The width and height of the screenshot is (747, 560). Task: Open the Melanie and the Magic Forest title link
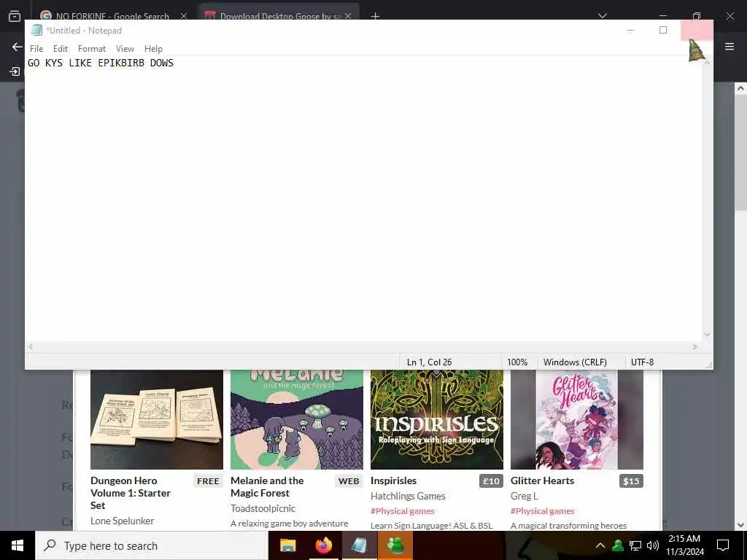[267, 486]
